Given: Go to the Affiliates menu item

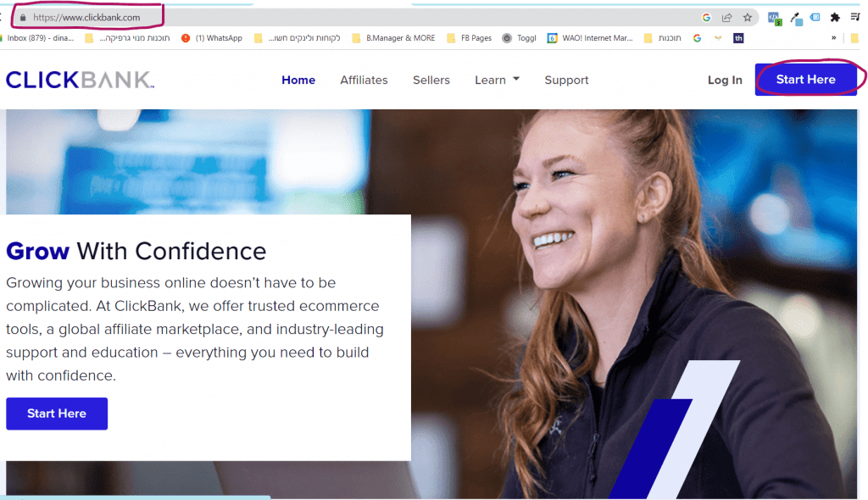Looking at the screenshot, I should coord(364,81).
